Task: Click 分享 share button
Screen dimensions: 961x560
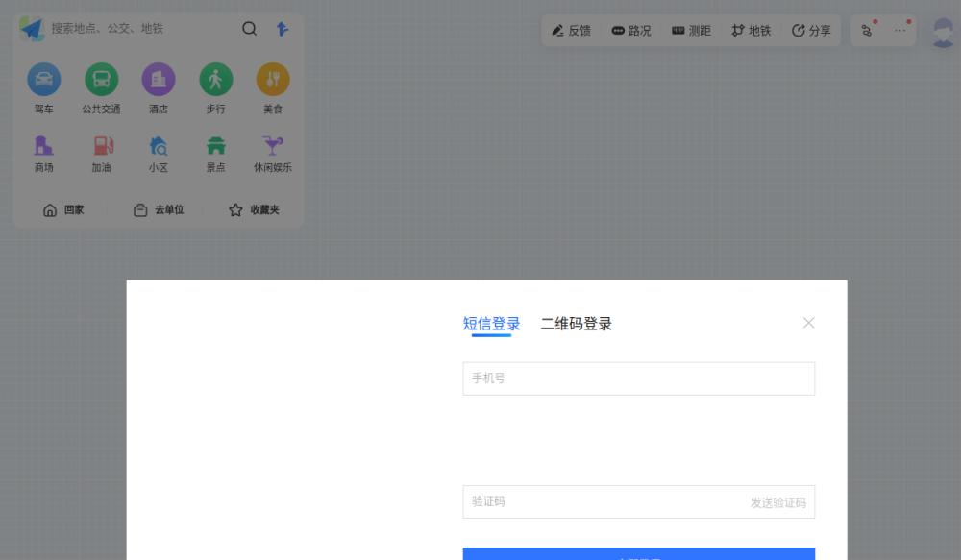Action: click(x=811, y=31)
